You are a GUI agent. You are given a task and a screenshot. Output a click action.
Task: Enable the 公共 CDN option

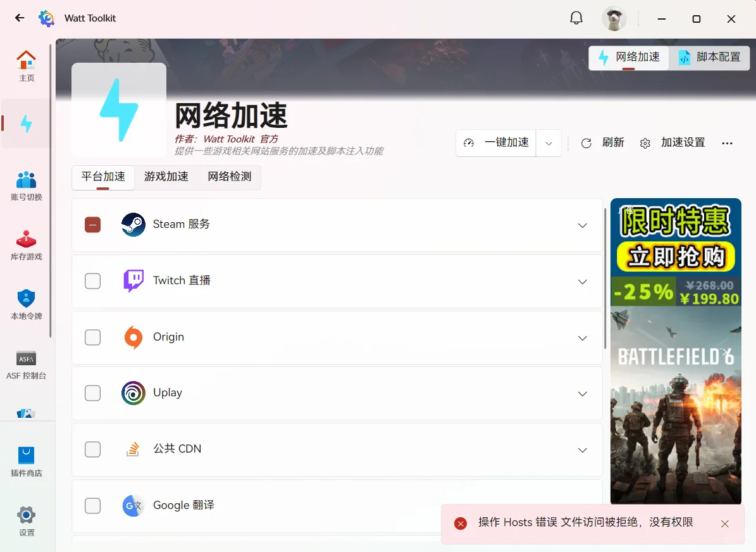coord(92,449)
